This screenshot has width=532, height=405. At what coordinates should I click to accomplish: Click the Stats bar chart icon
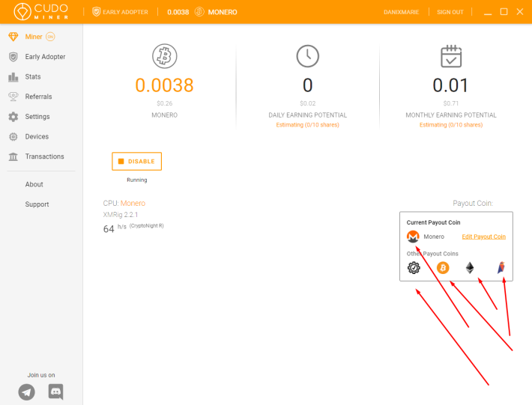(13, 77)
